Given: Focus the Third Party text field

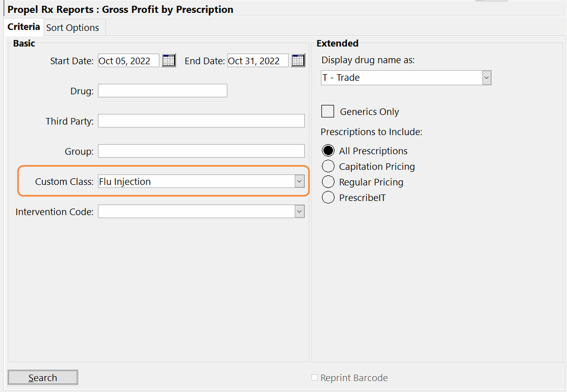Looking at the screenshot, I should (201, 121).
